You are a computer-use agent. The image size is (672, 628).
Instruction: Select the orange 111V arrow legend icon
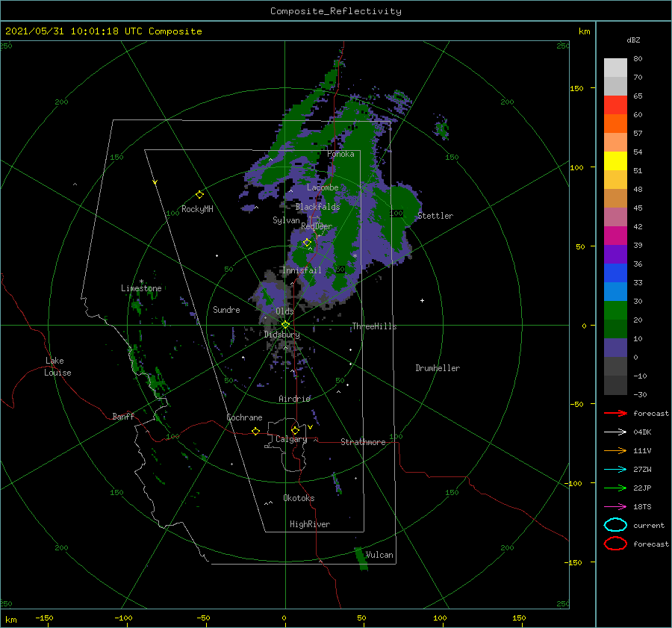pos(615,450)
